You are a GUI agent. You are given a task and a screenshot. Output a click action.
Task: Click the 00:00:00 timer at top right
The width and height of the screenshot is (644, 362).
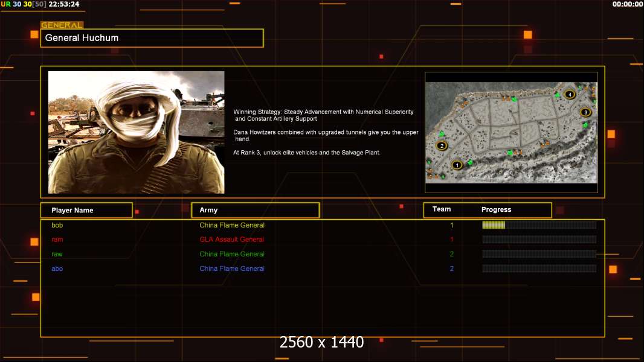coord(627,4)
